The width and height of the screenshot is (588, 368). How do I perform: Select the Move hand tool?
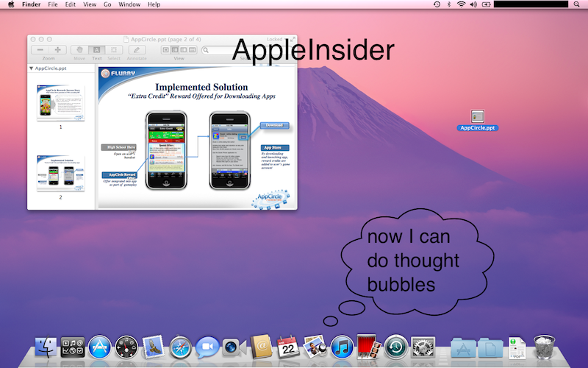tap(79, 50)
